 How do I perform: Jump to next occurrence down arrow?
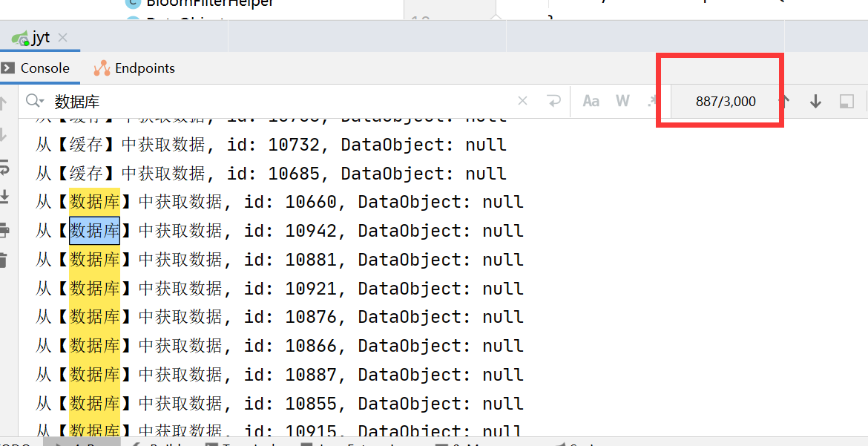(x=815, y=101)
